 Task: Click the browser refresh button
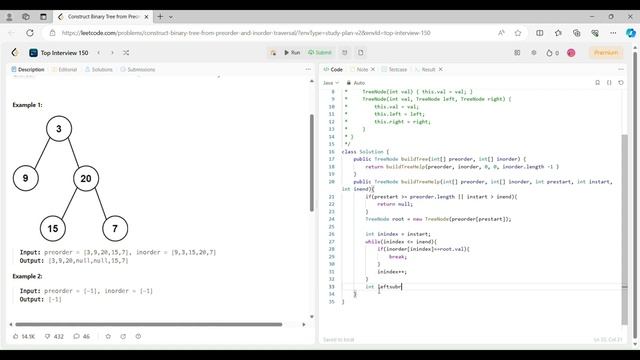30,33
